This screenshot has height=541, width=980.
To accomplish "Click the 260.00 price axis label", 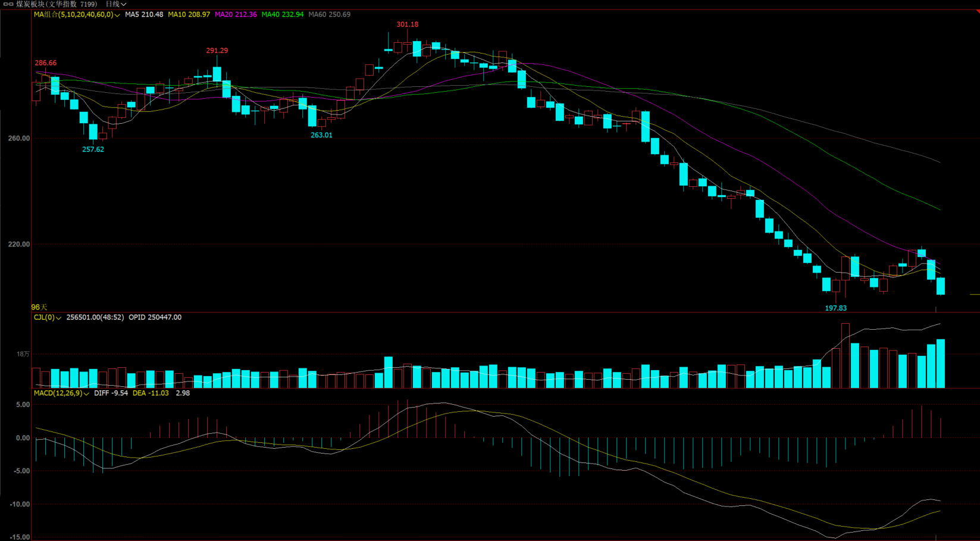I will point(19,138).
